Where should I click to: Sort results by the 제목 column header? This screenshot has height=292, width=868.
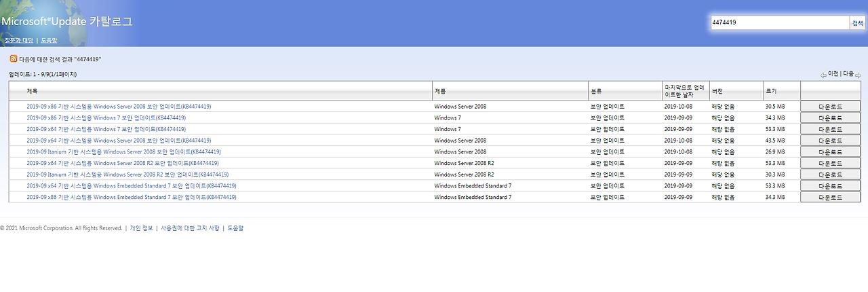pyautogui.click(x=32, y=90)
